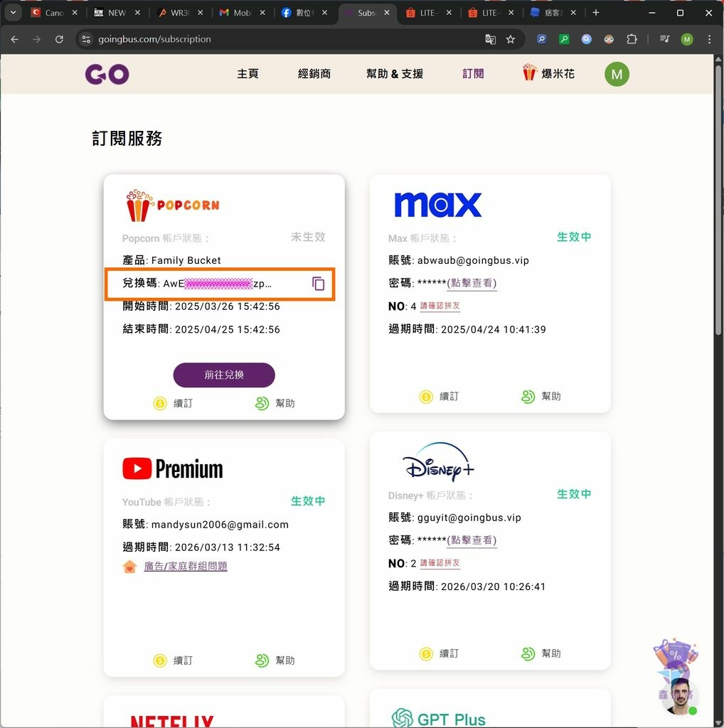Reload the goingbus subscription page
The image size is (724, 728).
59,40
